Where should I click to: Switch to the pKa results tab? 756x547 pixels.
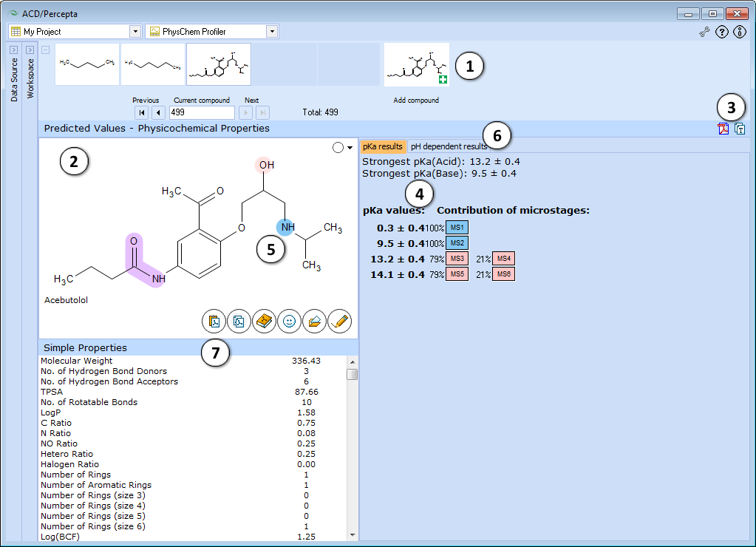[383, 146]
